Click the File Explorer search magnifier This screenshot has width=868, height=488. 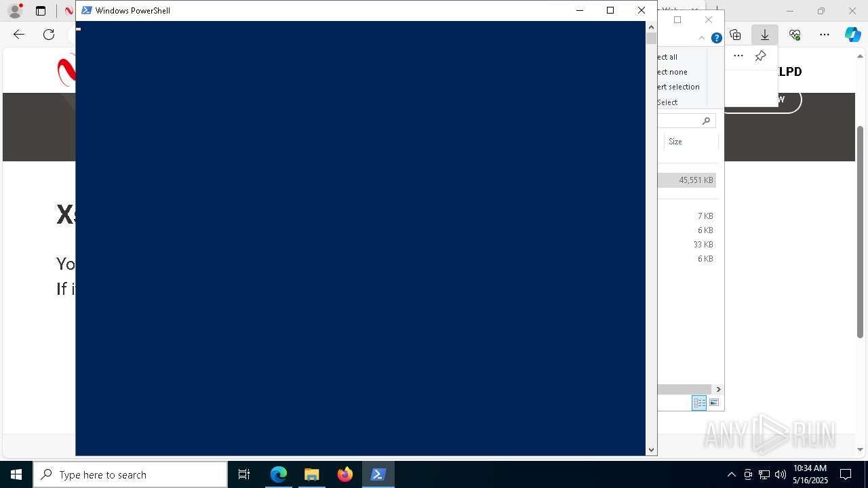coord(706,121)
